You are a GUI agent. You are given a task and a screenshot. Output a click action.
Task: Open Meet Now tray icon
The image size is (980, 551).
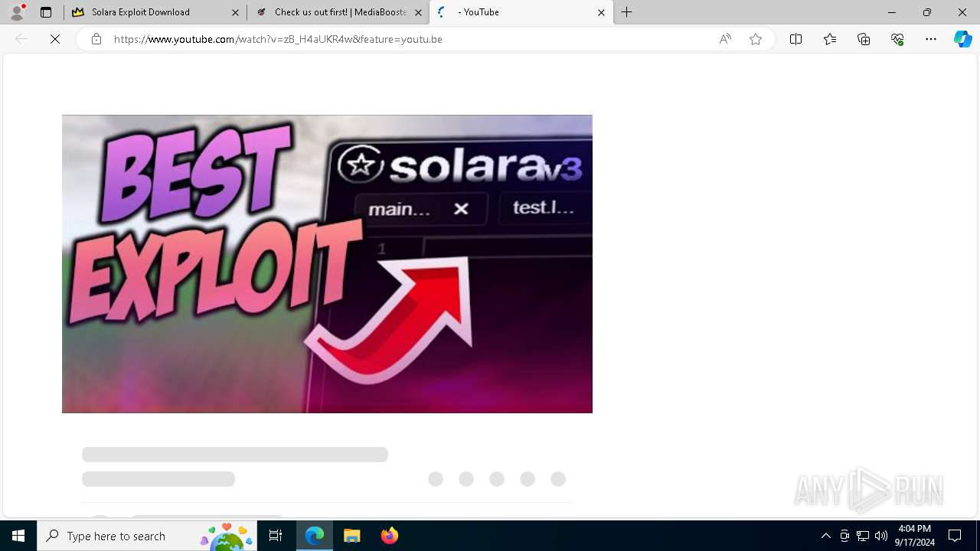(x=844, y=536)
